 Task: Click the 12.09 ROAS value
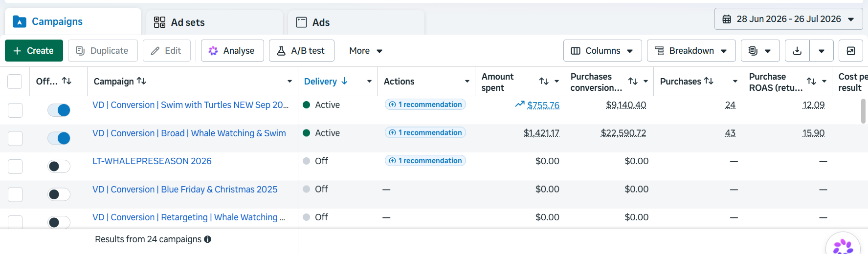pyautogui.click(x=814, y=105)
